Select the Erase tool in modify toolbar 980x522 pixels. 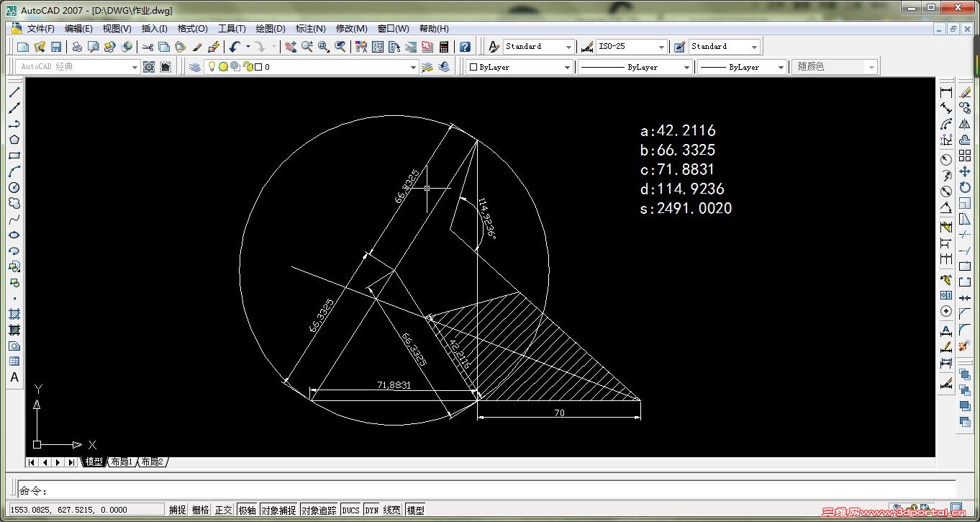(x=965, y=92)
